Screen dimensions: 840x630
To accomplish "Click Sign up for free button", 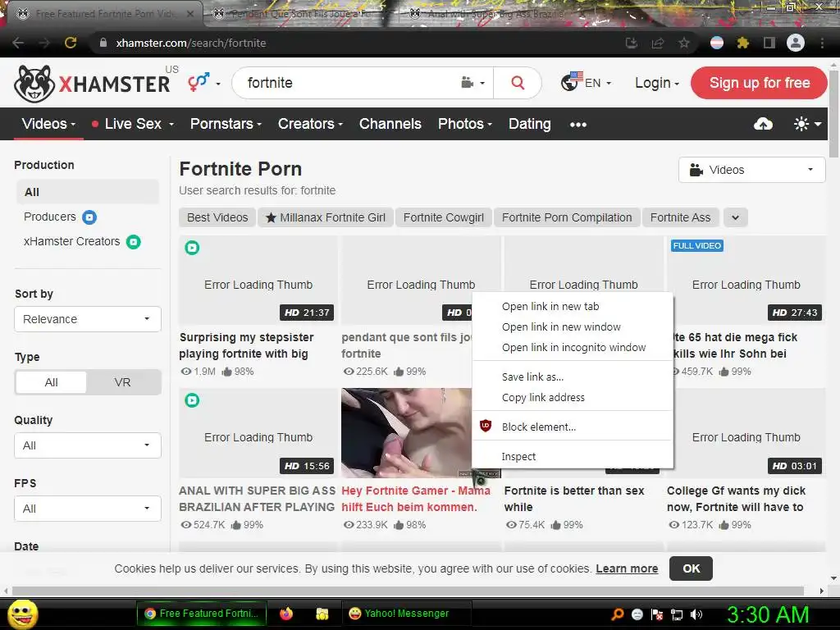I will (x=759, y=83).
